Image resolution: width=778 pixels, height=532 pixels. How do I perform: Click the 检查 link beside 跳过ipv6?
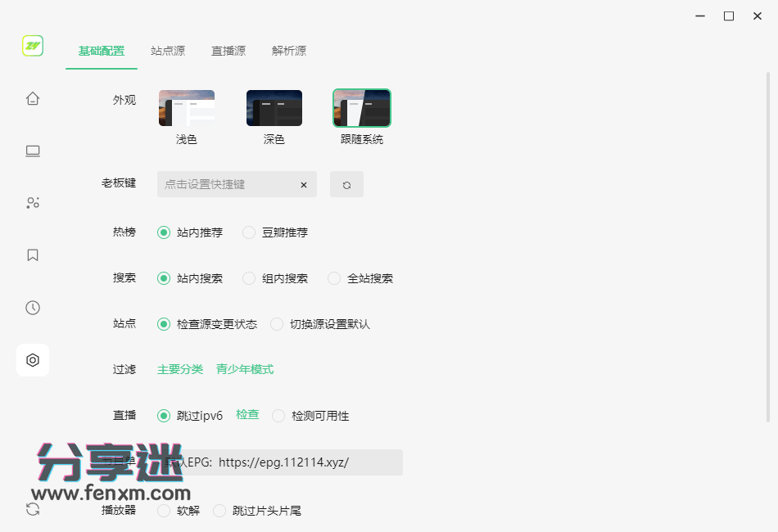(247, 416)
